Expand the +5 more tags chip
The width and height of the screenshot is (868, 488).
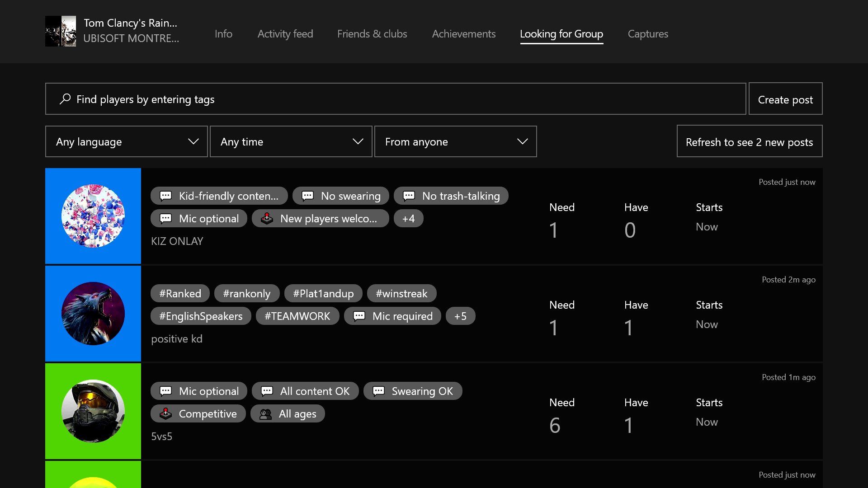tap(460, 316)
